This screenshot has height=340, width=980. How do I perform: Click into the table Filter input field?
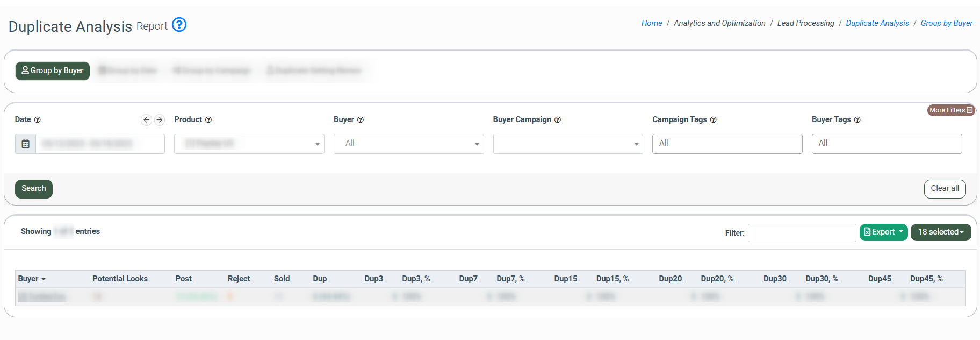(x=802, y=233)
